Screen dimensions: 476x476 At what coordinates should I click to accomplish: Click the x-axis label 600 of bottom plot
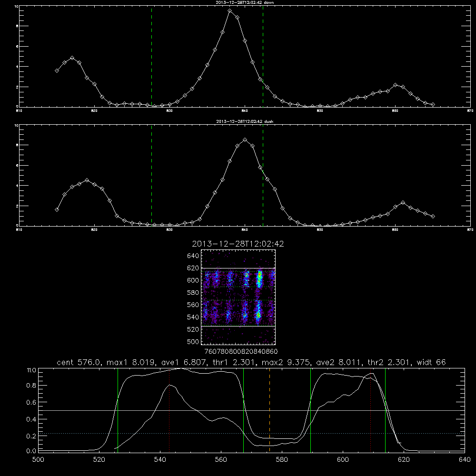(343, 460)
